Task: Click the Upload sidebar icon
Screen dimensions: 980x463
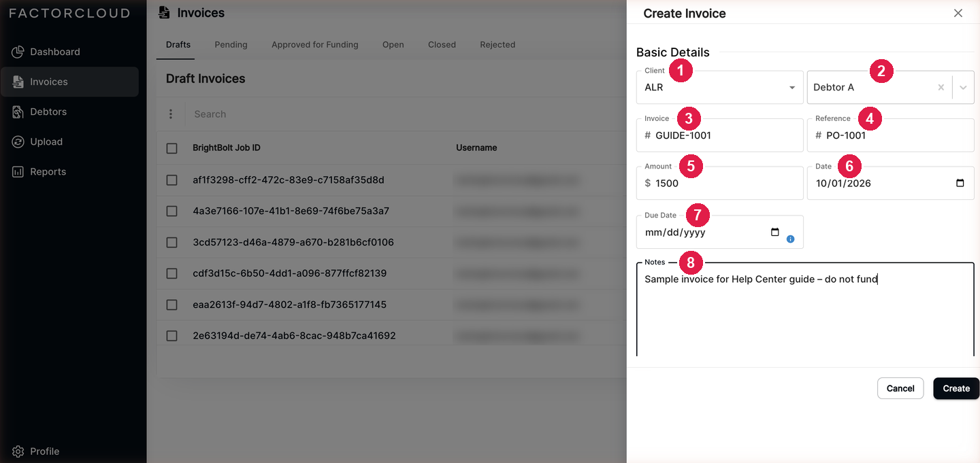Action: pyautogui.click(x=18, y=141)
